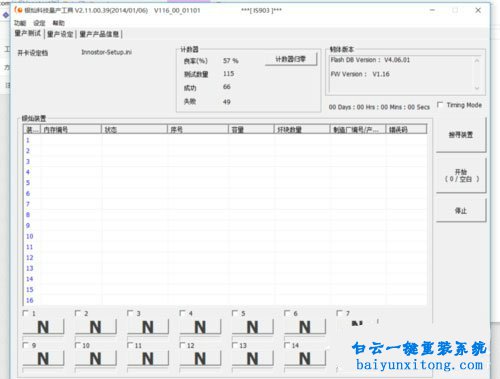The height and width of the screenshot is (379, 500).
Task: Click the success count value 66
Action: click(227, 87)
